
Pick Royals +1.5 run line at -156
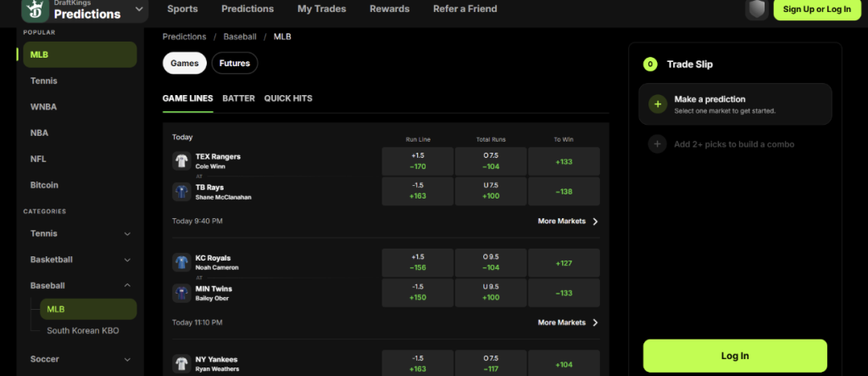(417, 263)
